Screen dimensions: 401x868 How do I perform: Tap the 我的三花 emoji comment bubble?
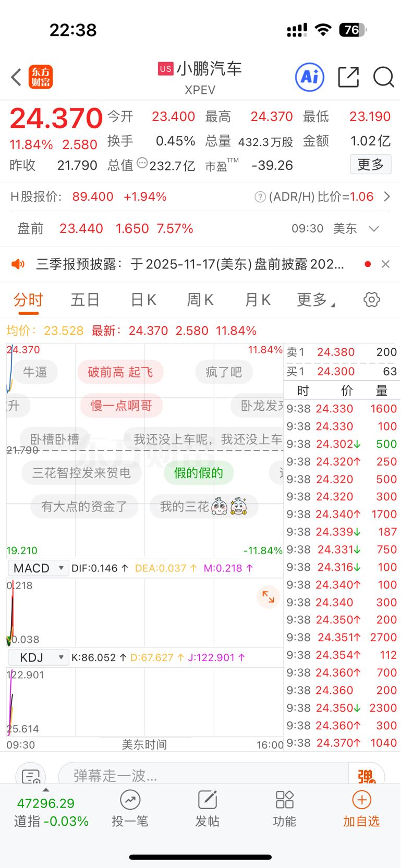(x=204, y=506)
